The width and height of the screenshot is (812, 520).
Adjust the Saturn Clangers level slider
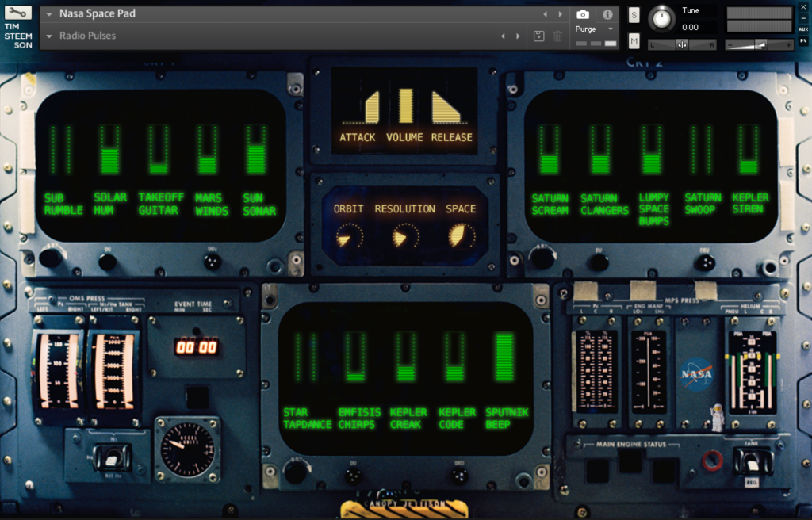pos(600,150)
